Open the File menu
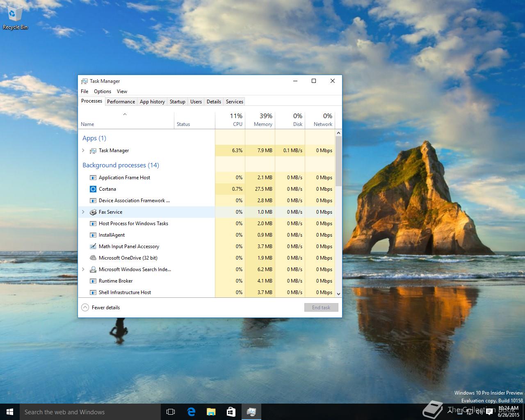525x420 pixels. click(84, 91)
